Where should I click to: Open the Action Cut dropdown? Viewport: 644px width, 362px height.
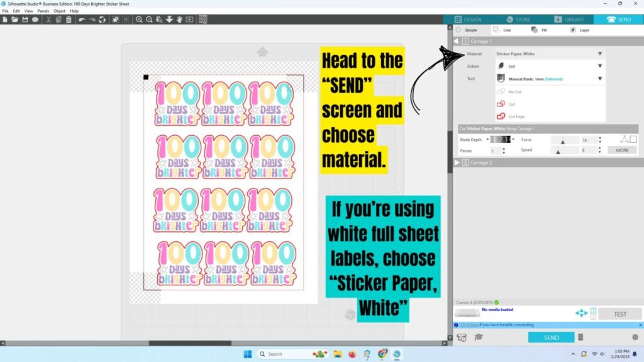point(549,66)
